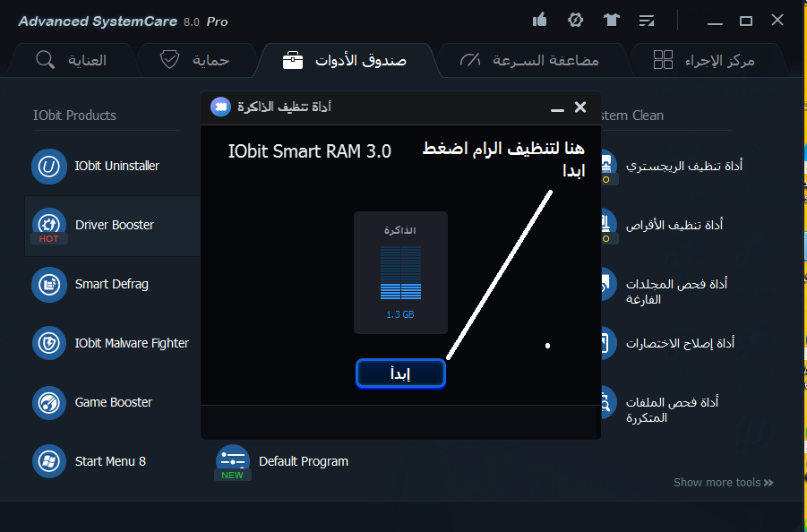Screen dimensions: 807x532
Task: Click Show more tools link
Action: pos(723,483)
